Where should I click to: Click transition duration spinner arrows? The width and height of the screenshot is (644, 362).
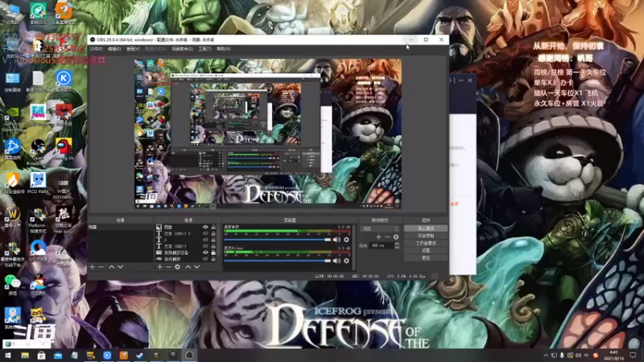click(x=397, y=245)
